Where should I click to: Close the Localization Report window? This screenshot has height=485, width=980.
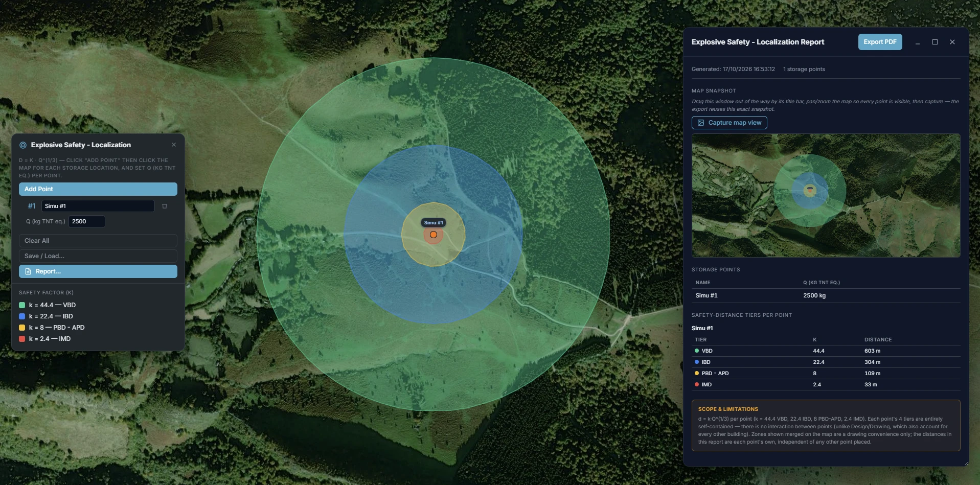(952, 42)
